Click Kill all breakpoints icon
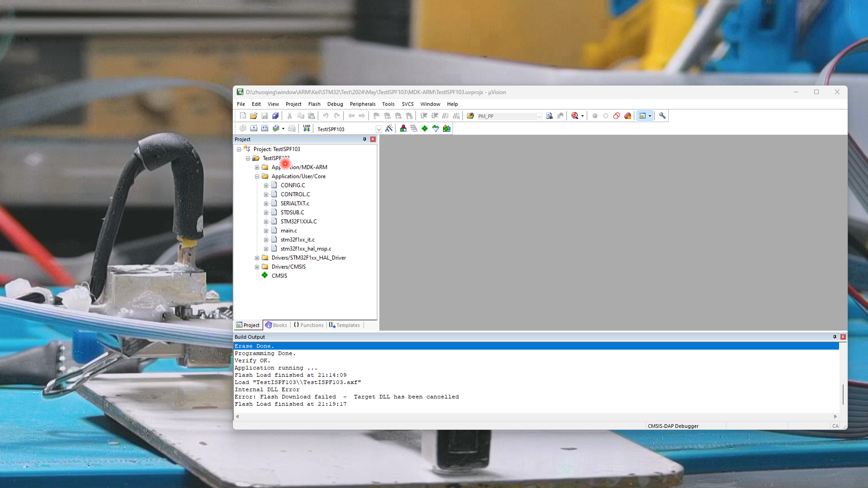This screenshot has height=488, width=868. click(x=627, y=116)
